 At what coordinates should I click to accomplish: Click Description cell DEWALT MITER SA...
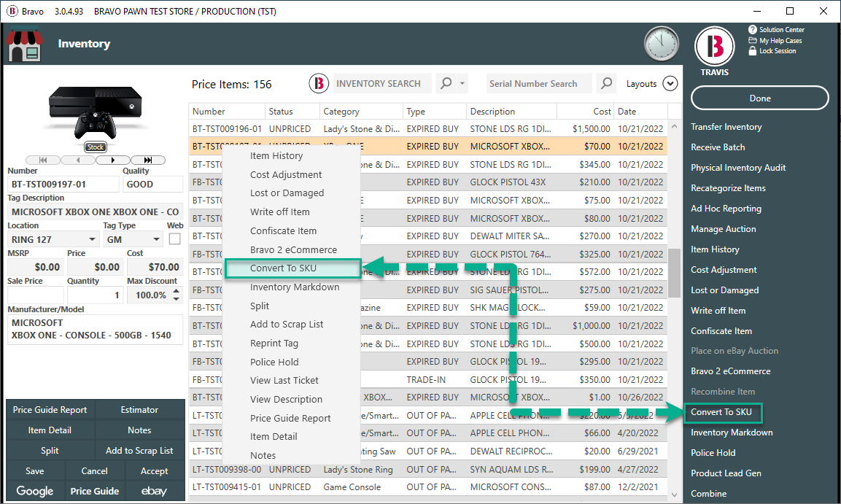coord(511,236)
